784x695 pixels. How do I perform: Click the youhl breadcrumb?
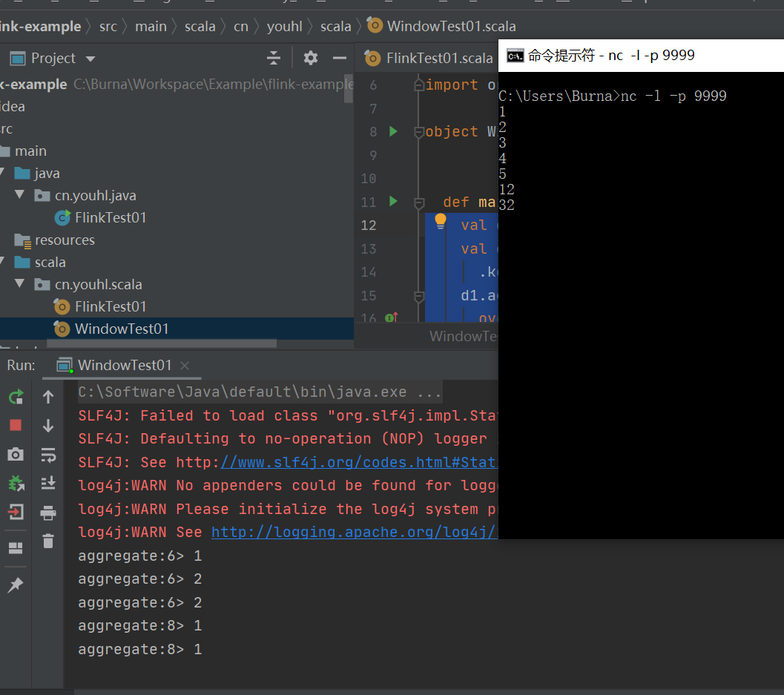coord(285,26)
